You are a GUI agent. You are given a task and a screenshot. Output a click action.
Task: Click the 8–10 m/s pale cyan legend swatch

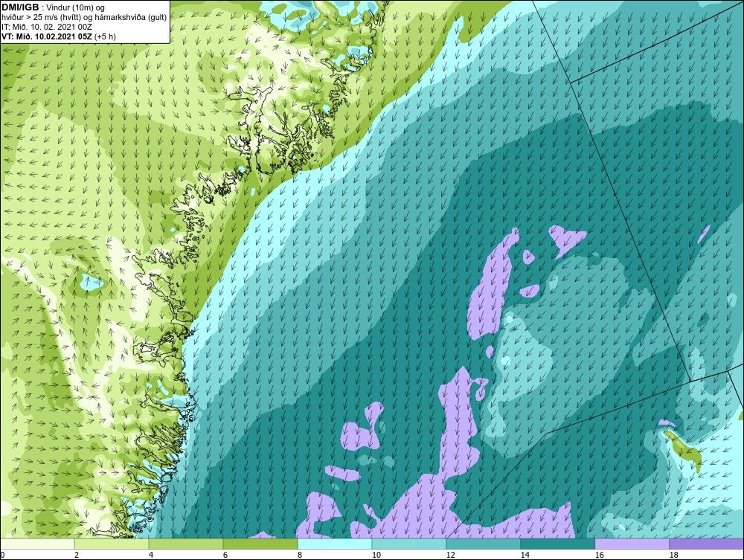click(335, 544)
